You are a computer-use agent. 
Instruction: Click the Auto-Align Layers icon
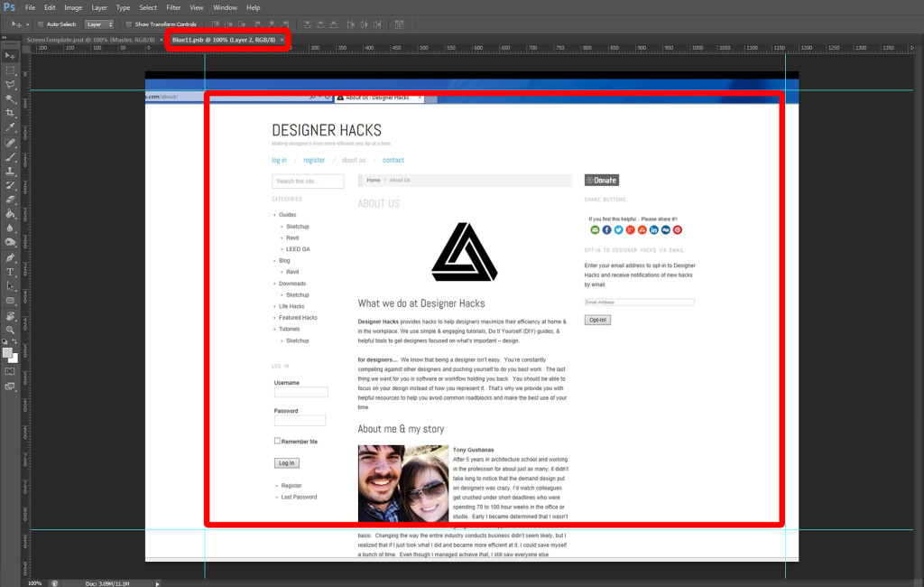pyautogui.click(x=399, y=24)
